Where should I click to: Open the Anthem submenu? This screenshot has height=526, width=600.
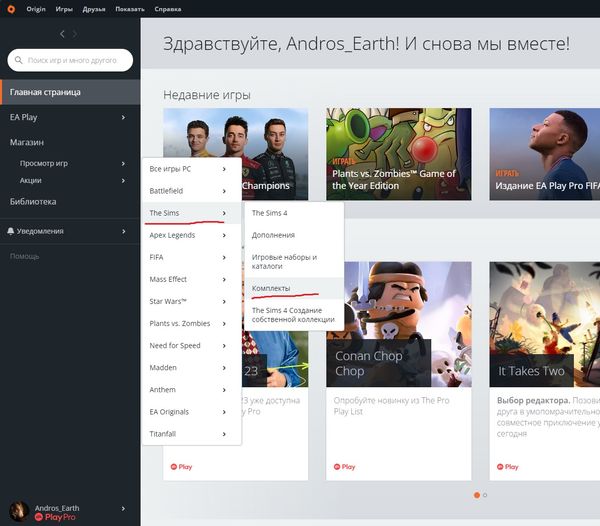[x=192, y=390]
